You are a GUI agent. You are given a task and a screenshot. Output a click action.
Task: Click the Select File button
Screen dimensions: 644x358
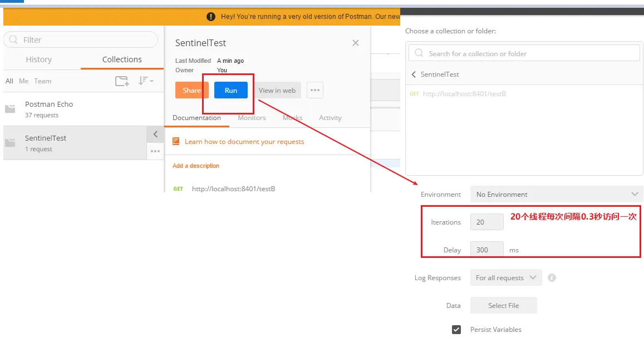(x=504, y=306)
